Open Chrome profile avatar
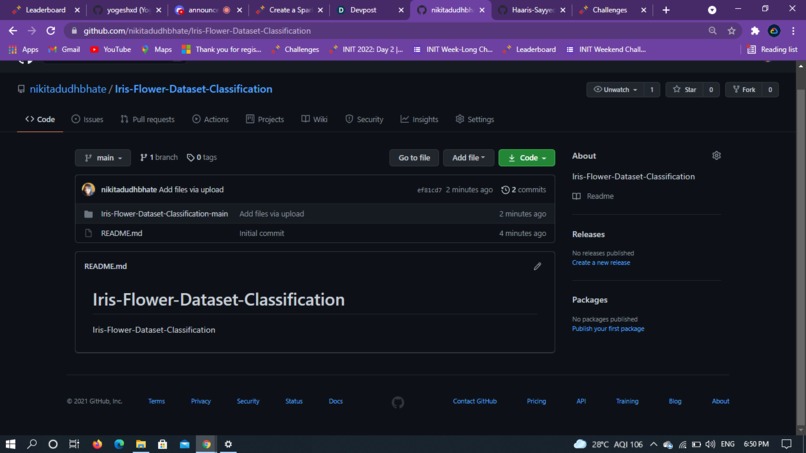Screen dimensions: 806x453 pos(774,31)
